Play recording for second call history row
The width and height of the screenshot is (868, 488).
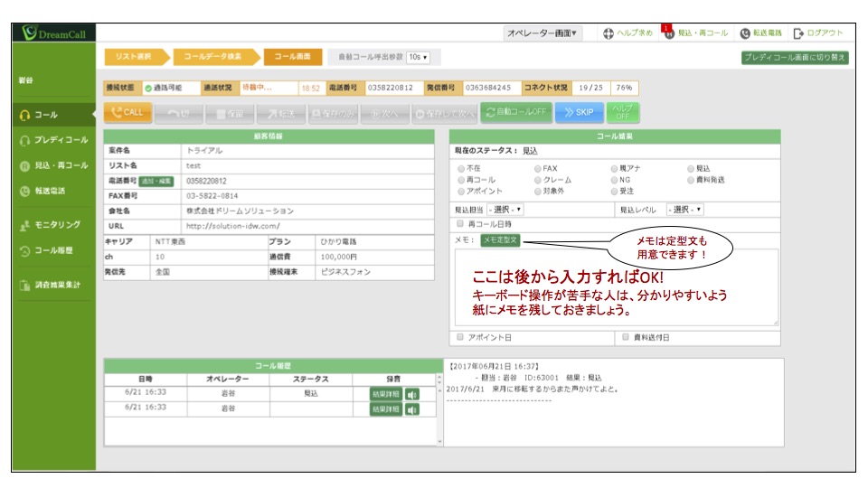point(412,409)
